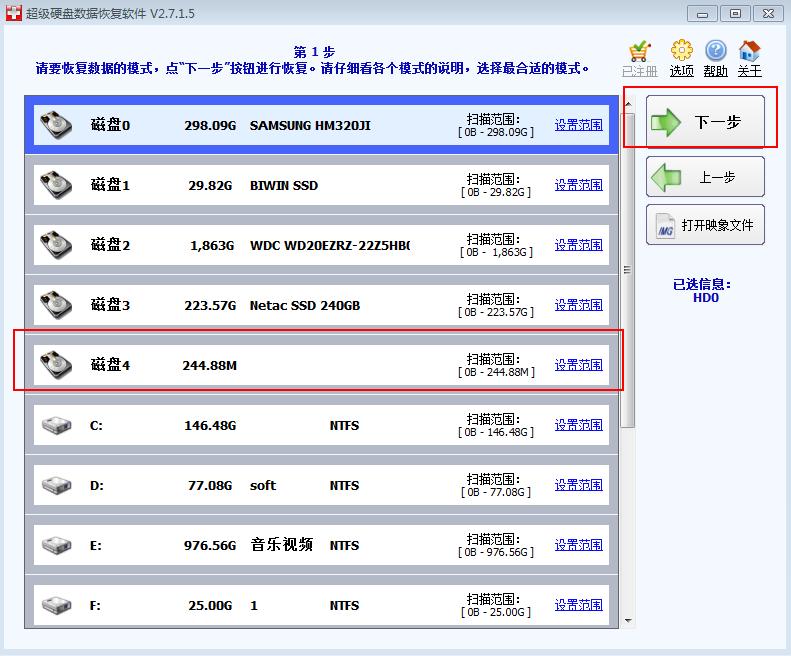This screenshot has height=656, width=791.
Task: Click the 244.88M size value
Action: (x=209, y=365)
